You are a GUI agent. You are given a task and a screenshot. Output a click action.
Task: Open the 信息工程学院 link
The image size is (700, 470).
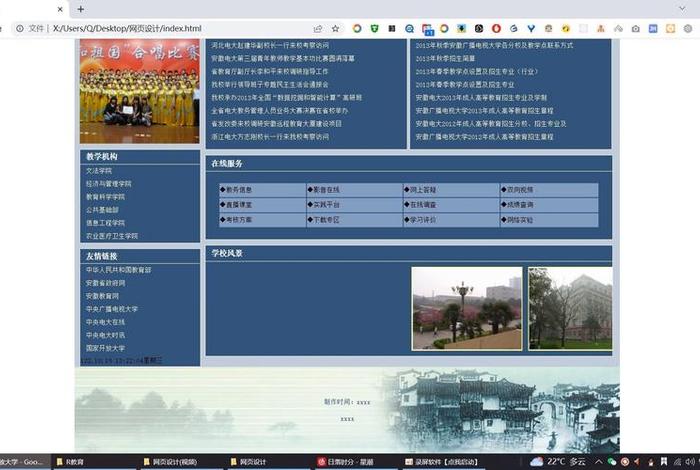[x=105, y=223]
